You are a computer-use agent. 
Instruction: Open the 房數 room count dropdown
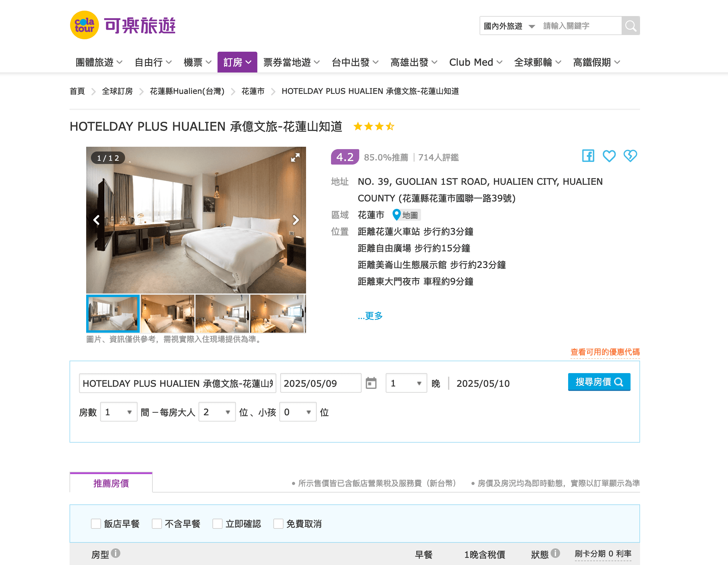point(119,412)
